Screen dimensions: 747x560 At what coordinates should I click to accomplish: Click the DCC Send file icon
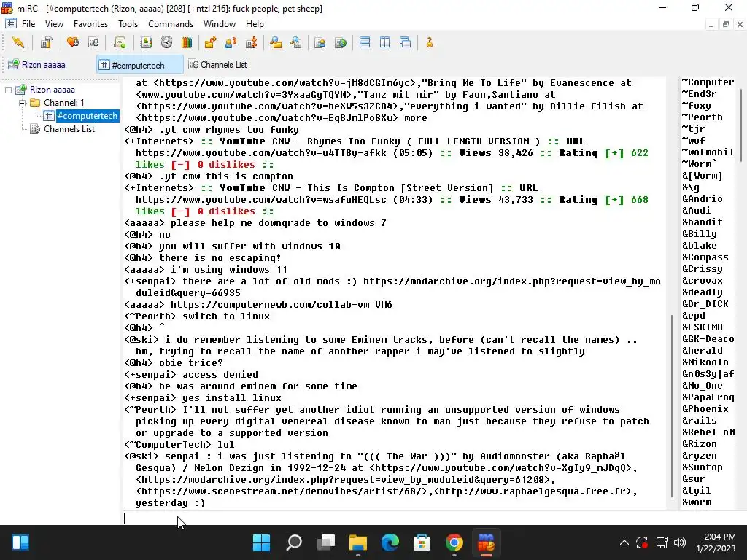pyautogui.click(x=210, y=43)
